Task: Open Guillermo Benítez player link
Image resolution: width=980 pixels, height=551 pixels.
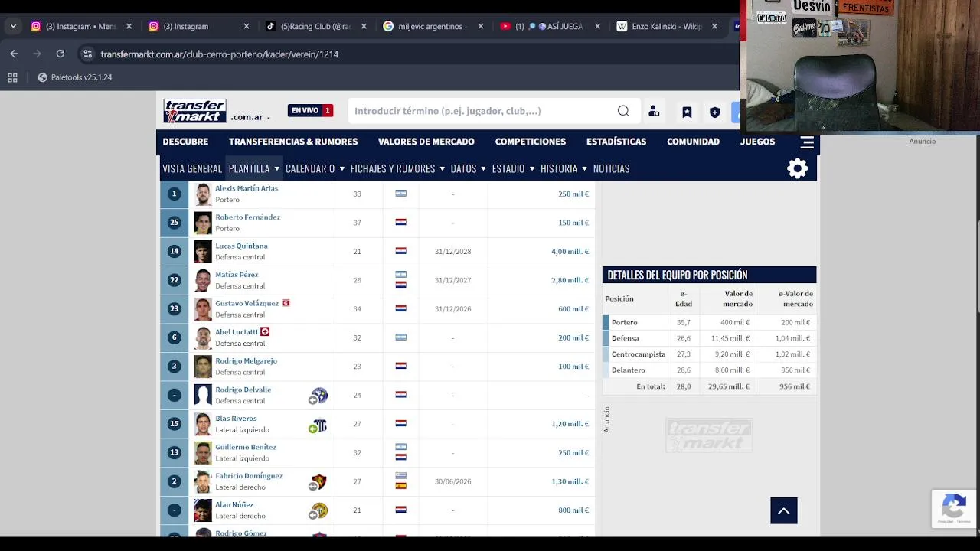Action: pos(246,447)
